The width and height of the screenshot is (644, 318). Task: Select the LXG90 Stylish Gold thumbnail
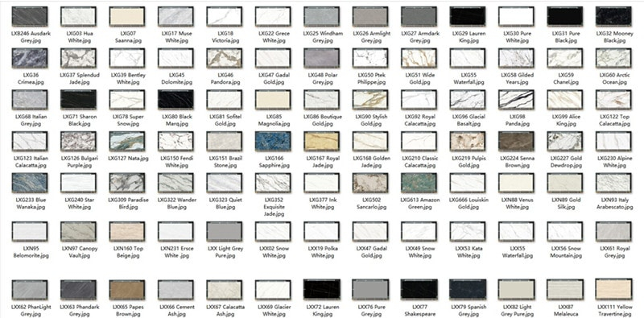(x=370, y=100)
